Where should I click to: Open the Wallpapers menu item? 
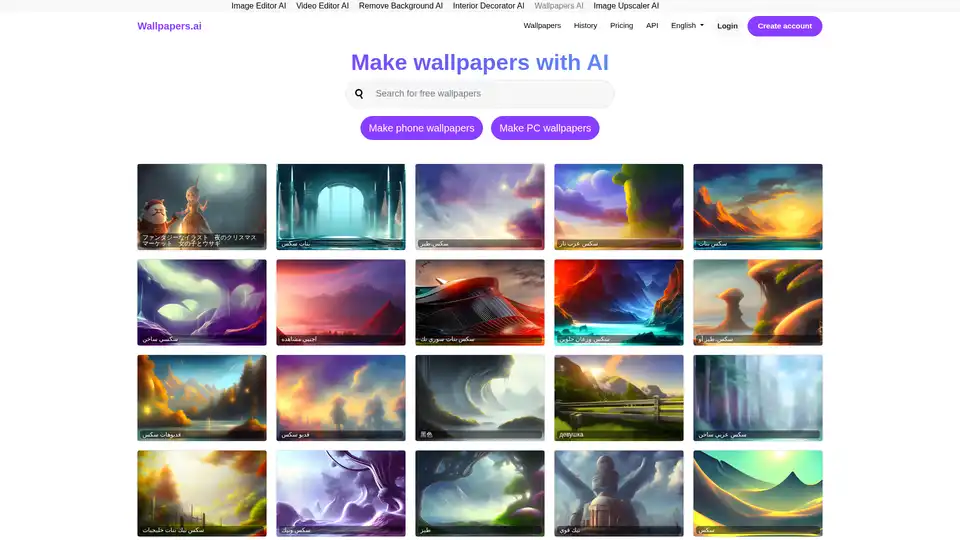tap(542, 26)
